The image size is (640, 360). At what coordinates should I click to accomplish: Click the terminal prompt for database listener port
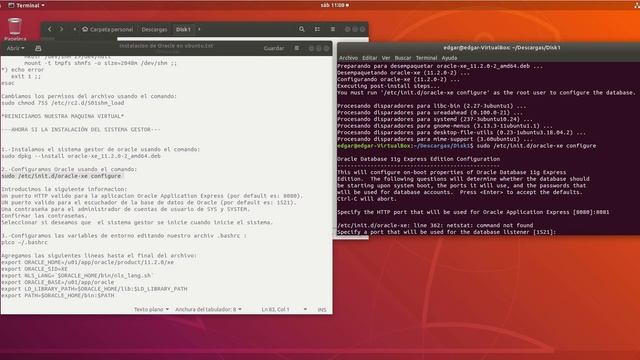pyautogui.click(x=447, y=232)
